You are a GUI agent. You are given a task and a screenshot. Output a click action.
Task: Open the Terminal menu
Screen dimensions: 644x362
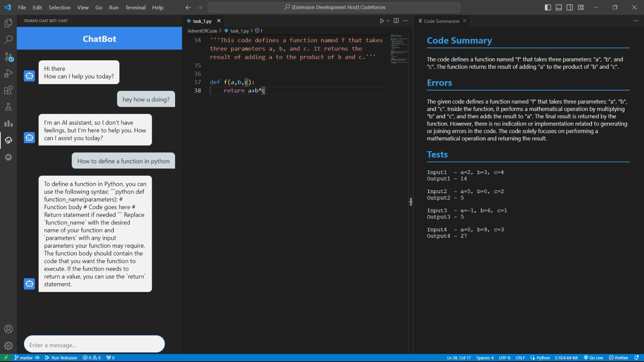point(135,7)
